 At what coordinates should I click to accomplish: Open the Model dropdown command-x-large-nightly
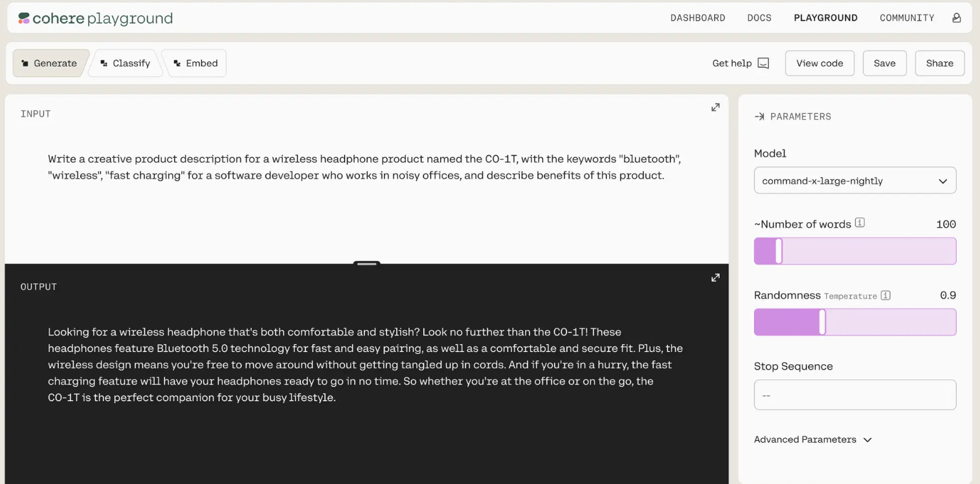click(x=854, y=181)
